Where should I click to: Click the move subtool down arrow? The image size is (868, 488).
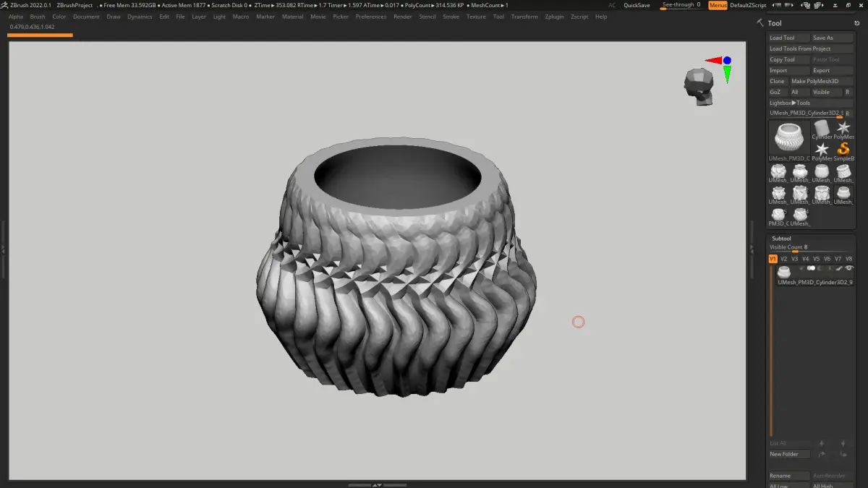pos(843,443)
